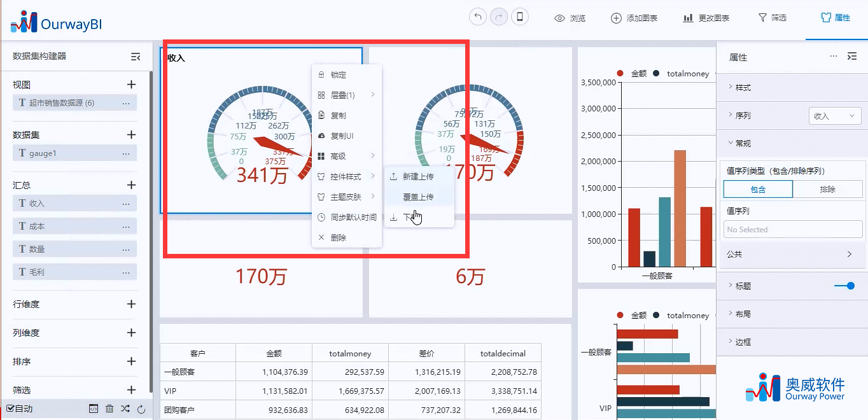Choose 删除 from the context menu
Screen dimensions: 868x420
(346, 238)
